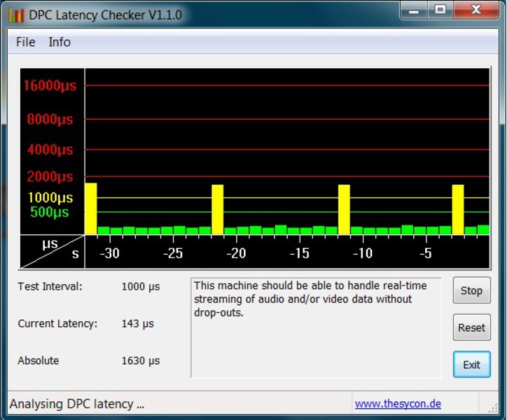Click the -20 time axis label
The image size is (507, 420).
pos(237,253)
